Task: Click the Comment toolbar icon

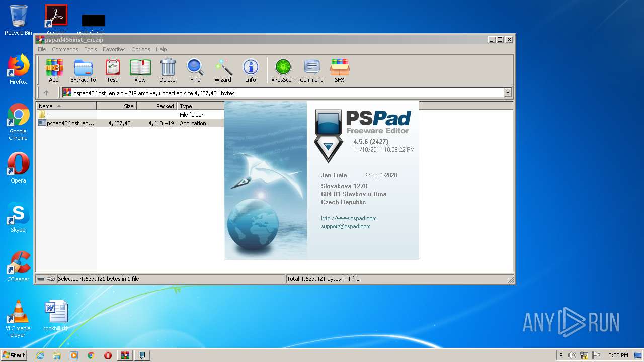Action: pyautogui.click(x=311, y=70)
